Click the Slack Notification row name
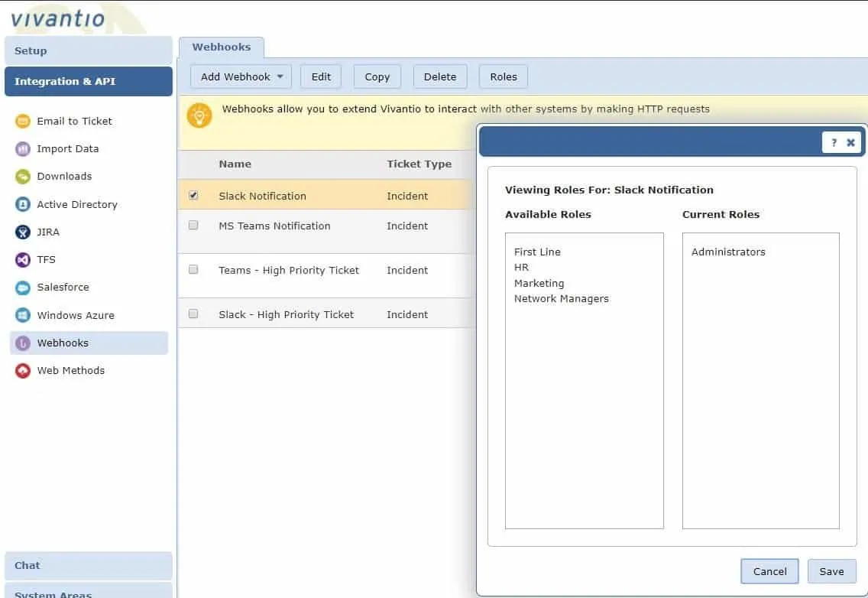This screenshot has height=598, width=868. point(262,197)
